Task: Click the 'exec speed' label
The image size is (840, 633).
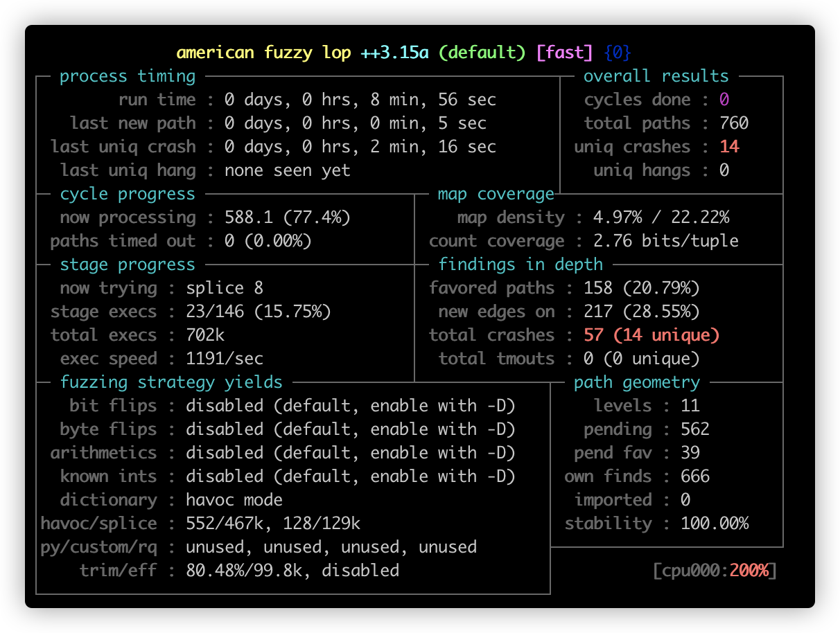Action: pos(109,359)
